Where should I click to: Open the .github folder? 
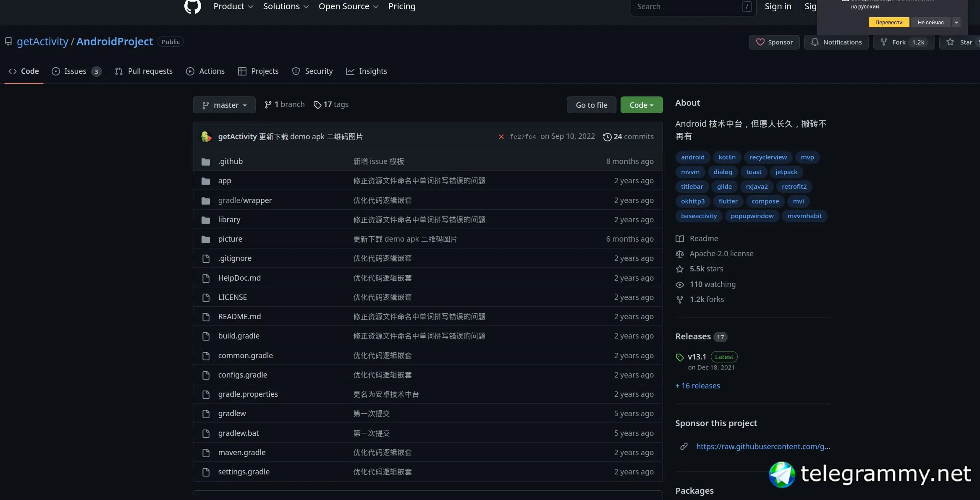coord(230,161)
